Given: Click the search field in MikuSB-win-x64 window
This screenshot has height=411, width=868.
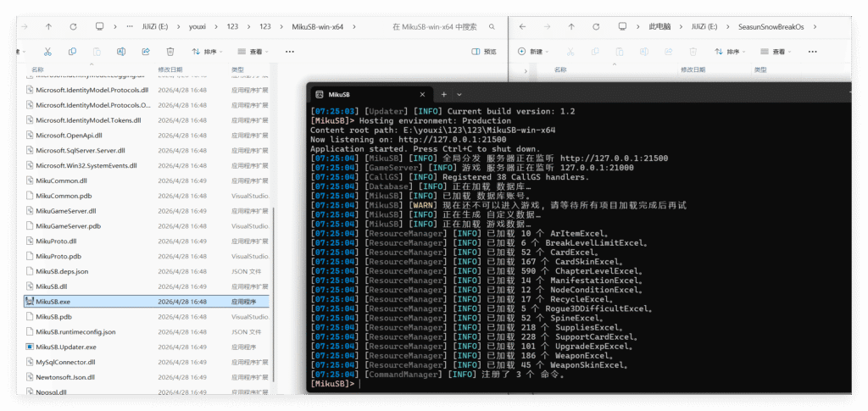Looking at the screenshot, I should [x=435, y=26].
